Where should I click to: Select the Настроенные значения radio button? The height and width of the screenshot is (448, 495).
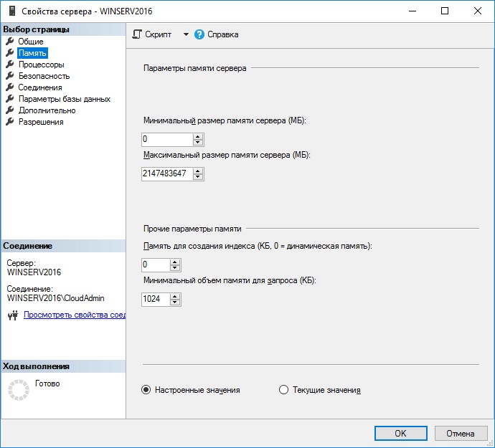point(146,390)
